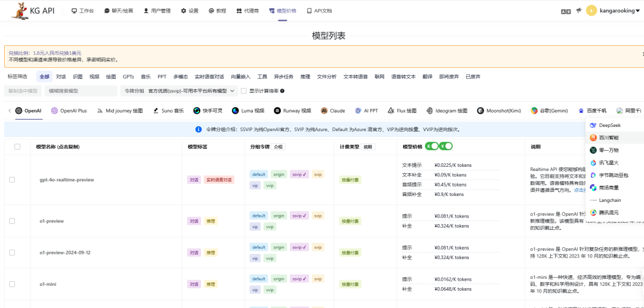Select the 全部 tag filter
Image resolution: width=644 pixels, height=308 pixels.
tap(44, 77)
